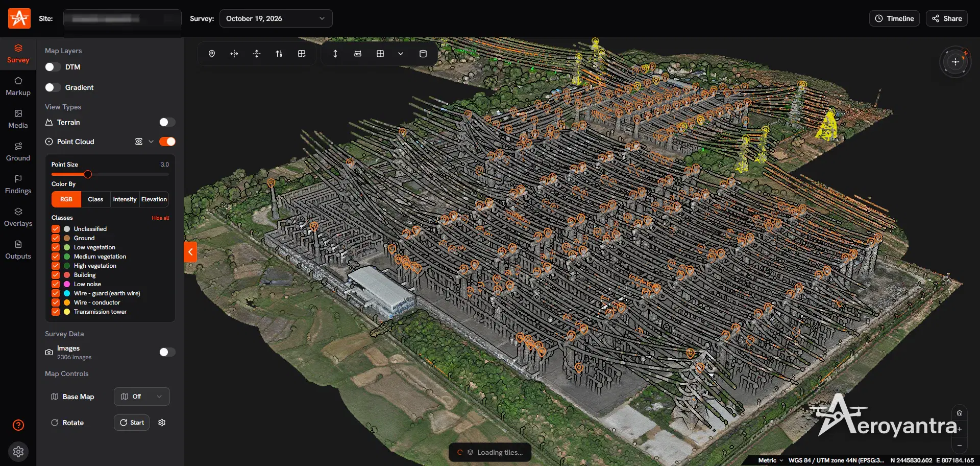Open the help question mark icon
Image resolution: width=980 pixels, height=466 pixels.
[x=18, y=425]
